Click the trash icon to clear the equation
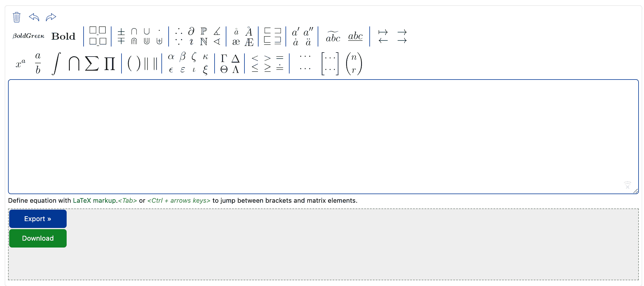 17,17
